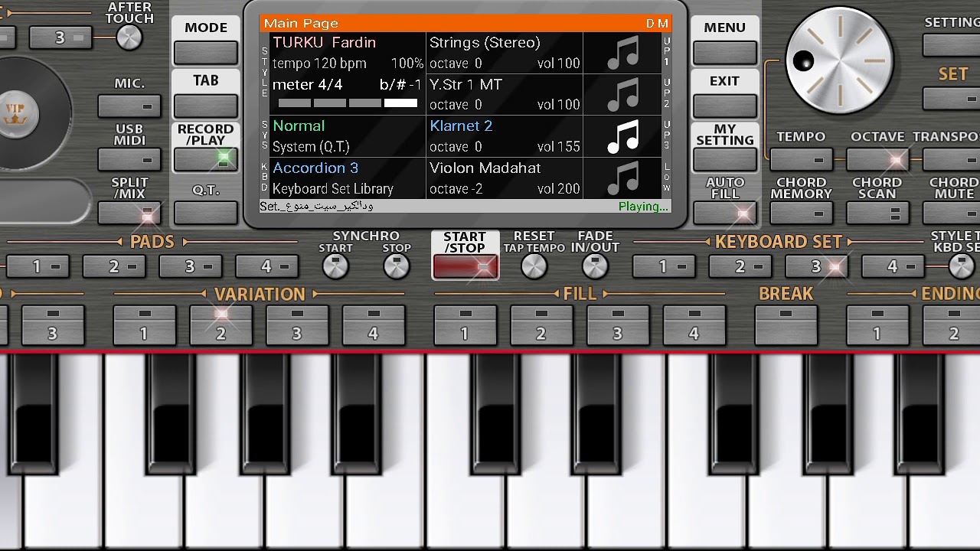This screenshot has width=980, height=551.
Task: Select Keyboard Set 3
Action: 816,266
